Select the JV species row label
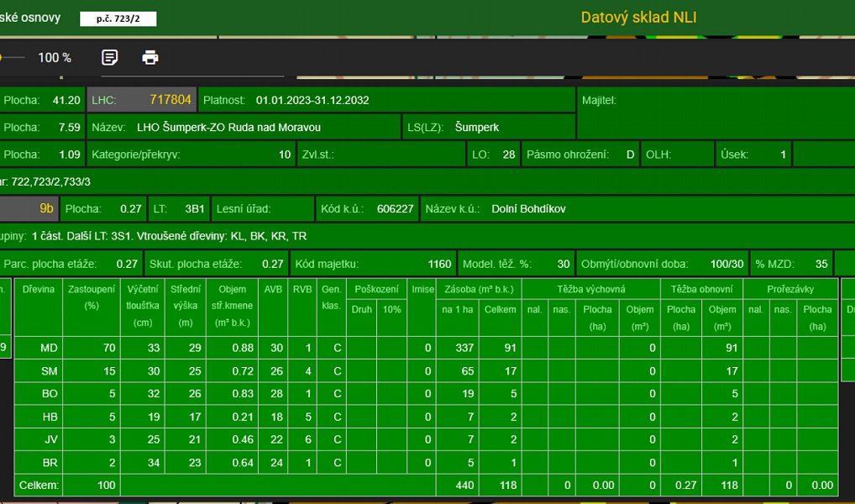855x504 pixels. [50, 439]
